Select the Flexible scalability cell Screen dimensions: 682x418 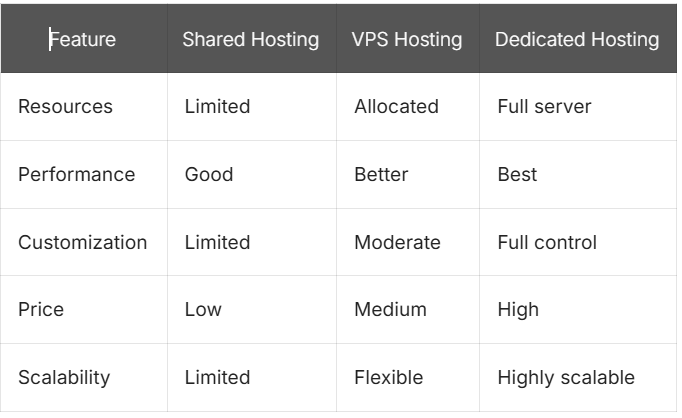[388, 378]
